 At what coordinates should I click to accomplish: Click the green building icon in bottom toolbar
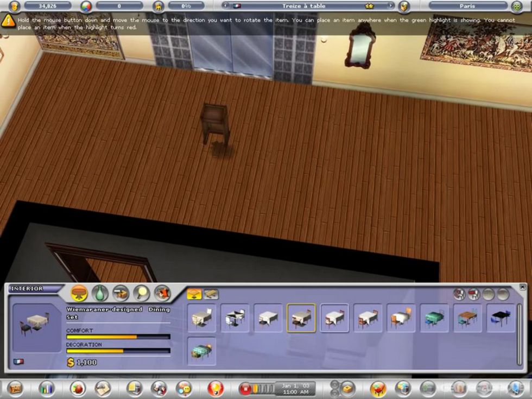pyautogui.click(x=428, y=388)
